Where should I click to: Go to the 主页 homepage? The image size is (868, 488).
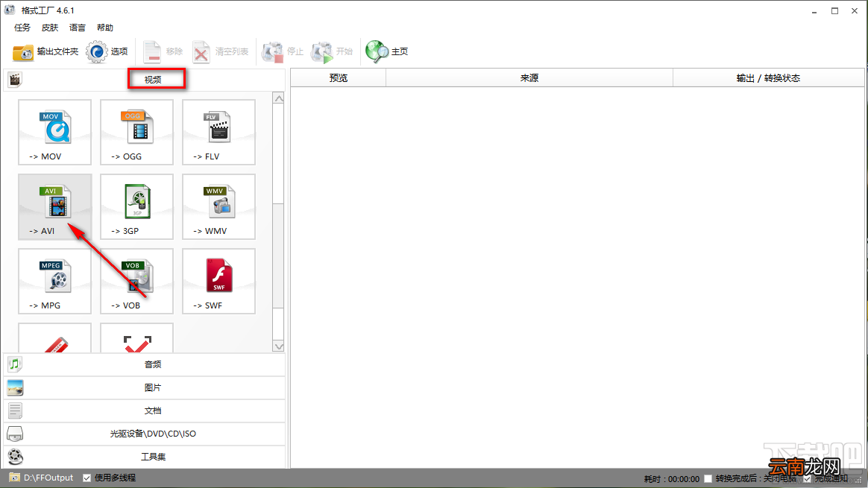[387, 52]
